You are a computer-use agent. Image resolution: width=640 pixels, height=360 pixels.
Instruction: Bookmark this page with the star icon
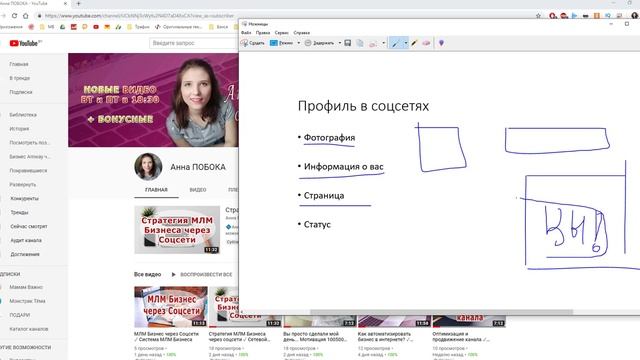click(538, 16)
